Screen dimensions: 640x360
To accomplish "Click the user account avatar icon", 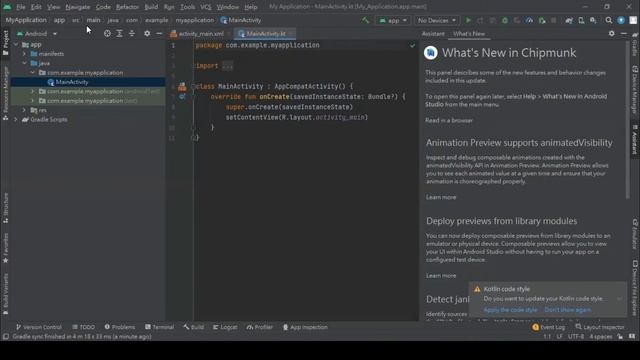I will coord(633,20).
